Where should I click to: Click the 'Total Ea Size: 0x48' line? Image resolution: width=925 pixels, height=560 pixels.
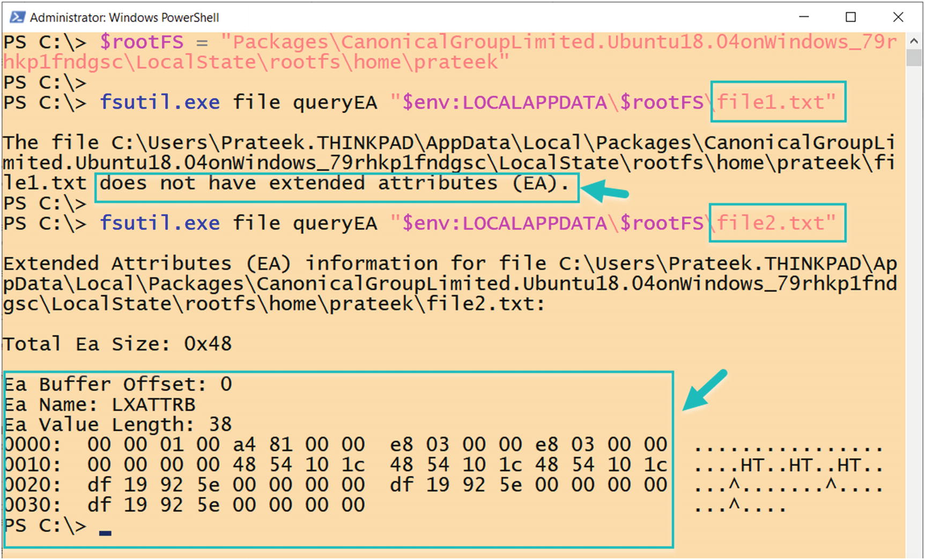tap(117, 344)
